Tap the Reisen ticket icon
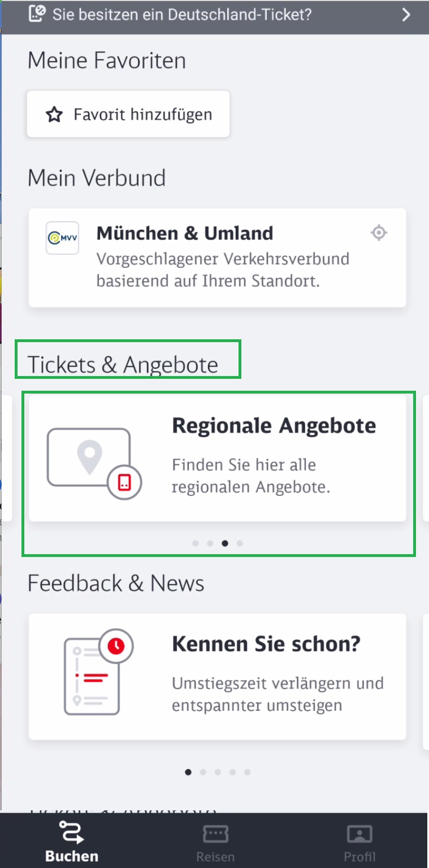The width and height of the screenshot is (429, 868). pos(215,834)
